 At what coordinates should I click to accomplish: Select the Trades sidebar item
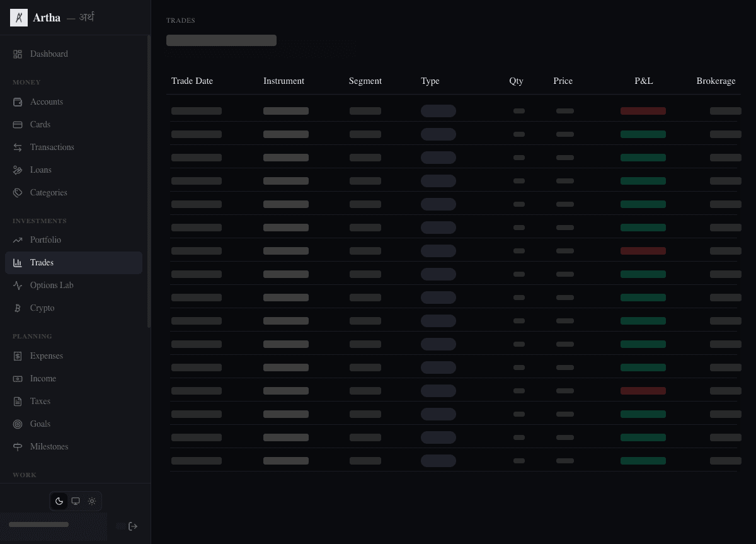coord(74,263)
